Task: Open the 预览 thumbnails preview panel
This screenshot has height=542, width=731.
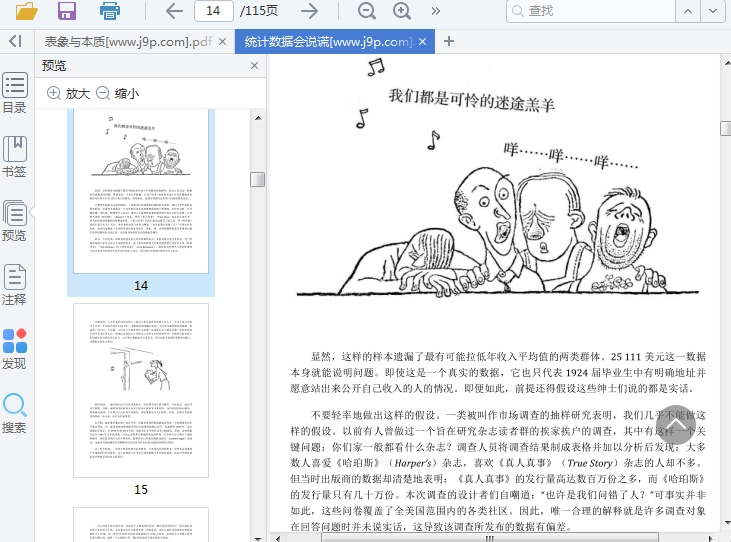Action: (14, 220)
